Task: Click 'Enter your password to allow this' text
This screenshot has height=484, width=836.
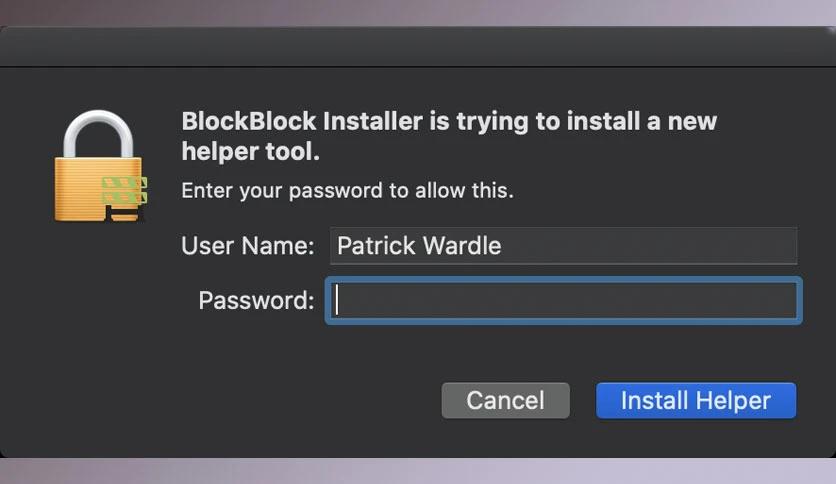Action: tap(348, 190)
